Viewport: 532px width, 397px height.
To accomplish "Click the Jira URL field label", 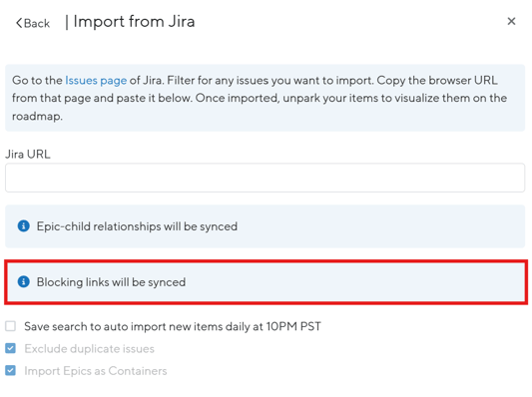I will 28,155.
